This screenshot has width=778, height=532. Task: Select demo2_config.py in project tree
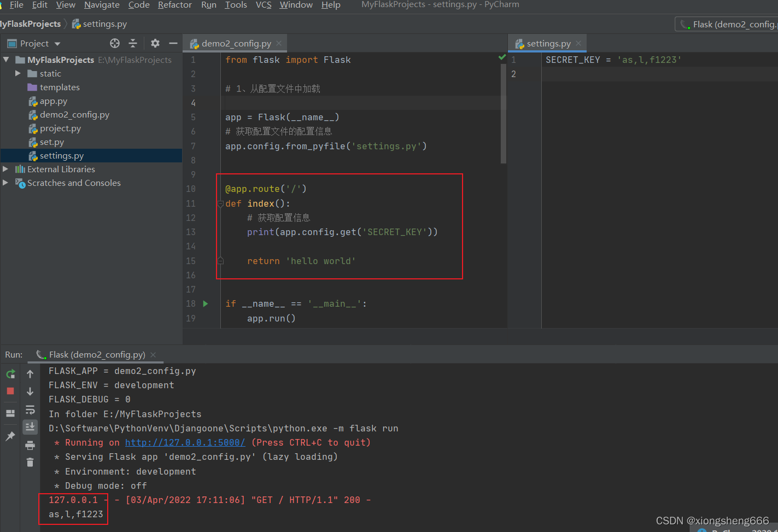tap(74, 115)
